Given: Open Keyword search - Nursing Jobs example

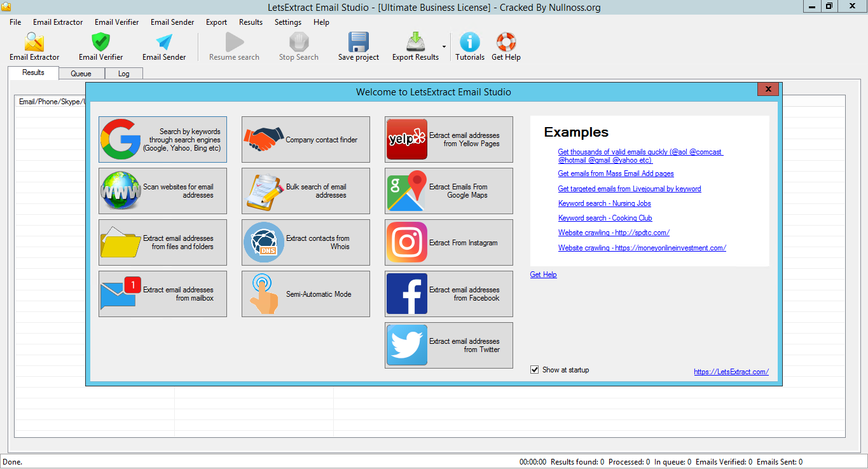Looking at the screenshot, I should click(605, 203).
